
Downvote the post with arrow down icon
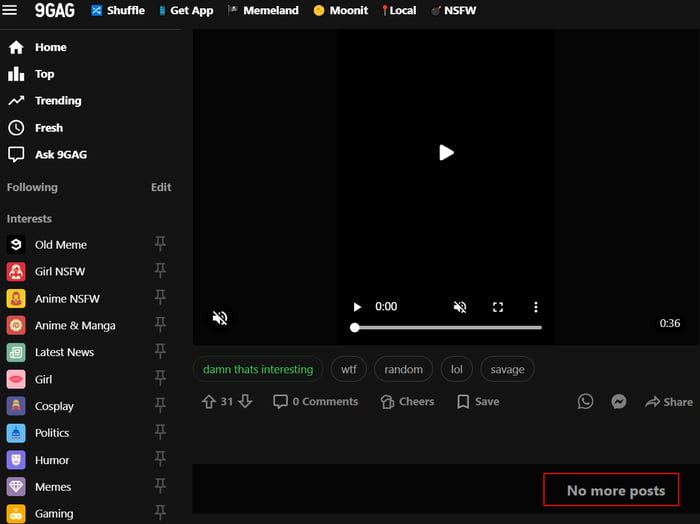click(x=245, y=401)
